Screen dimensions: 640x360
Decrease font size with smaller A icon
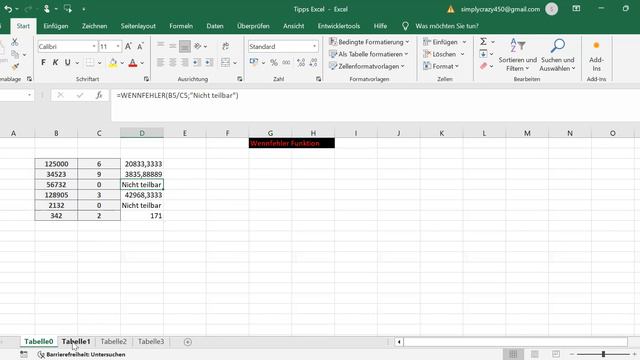click(140, 47)
